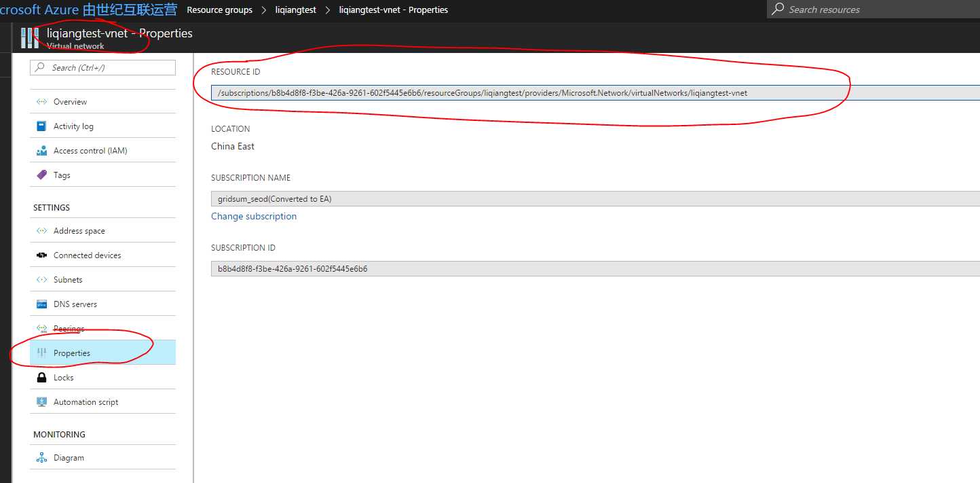This screenshot has width=980, height=483.
Task: Click the Access control (IAM) icon
Action: click(41, 151)
